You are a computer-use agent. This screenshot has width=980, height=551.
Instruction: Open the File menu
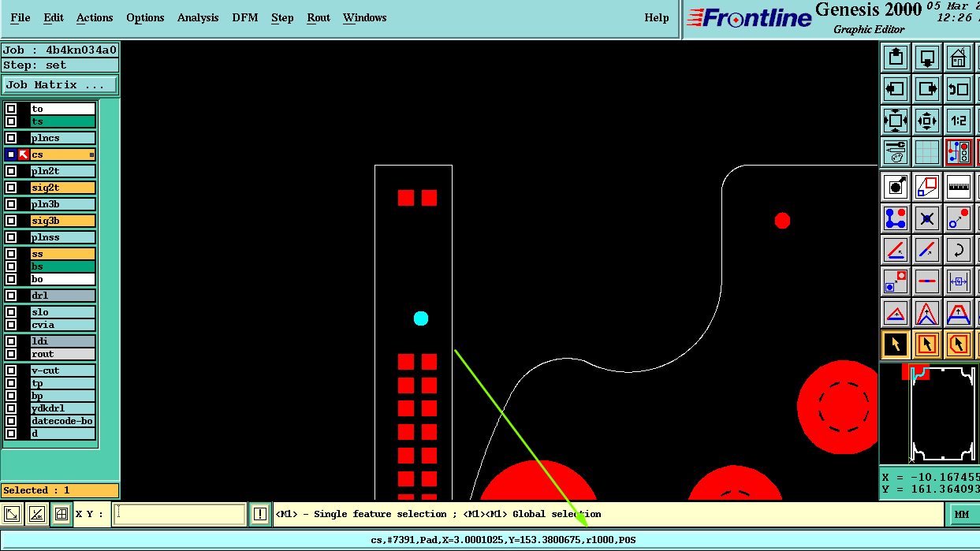pyautogui.click(x=20, y=17)
